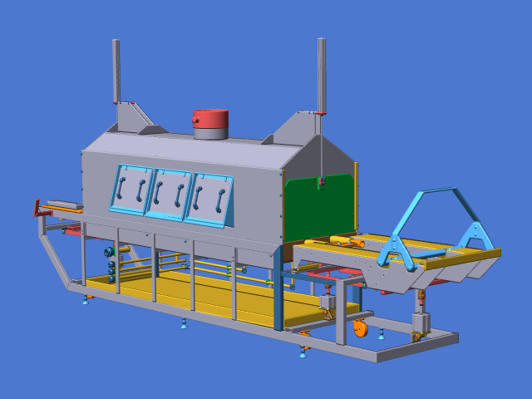The width and height of the screenshot is (532, 399).
Task: Click the leveling foot under the base center
Action: pyautogui.click(x=184, y=324)
